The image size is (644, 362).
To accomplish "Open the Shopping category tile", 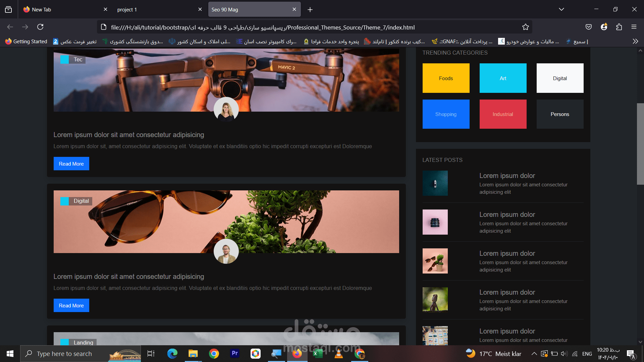I will coord(446,114).
